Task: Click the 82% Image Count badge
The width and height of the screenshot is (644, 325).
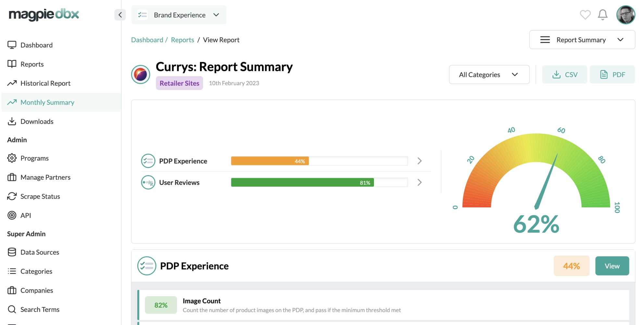Action: tap(161, 305)
